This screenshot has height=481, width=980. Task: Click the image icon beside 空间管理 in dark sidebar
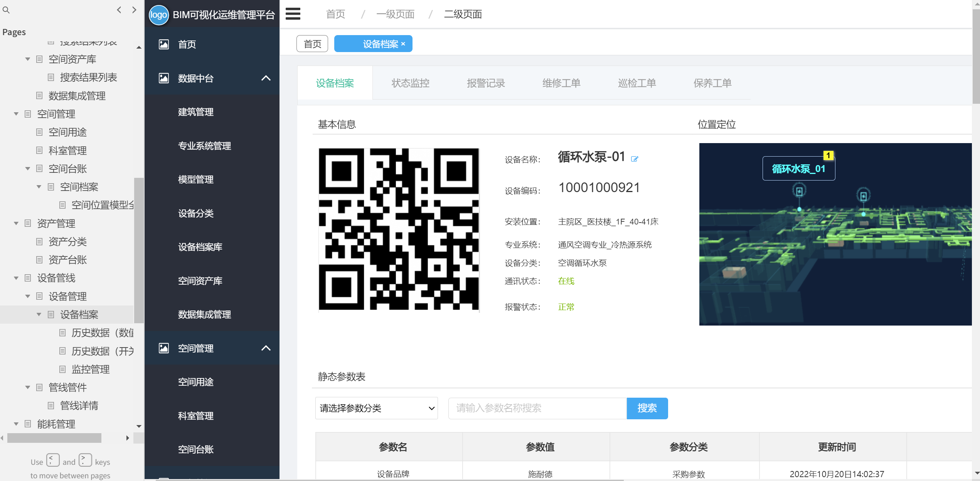(x=164, y=348)
